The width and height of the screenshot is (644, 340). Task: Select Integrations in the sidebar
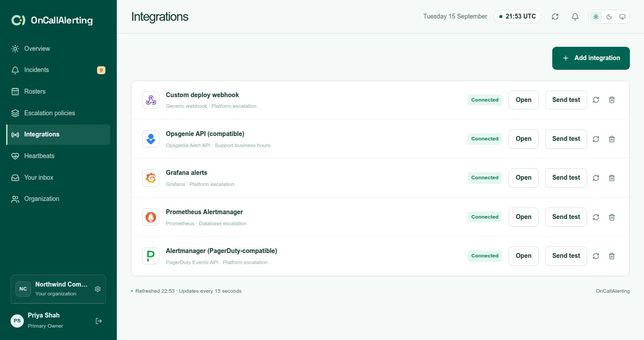click(x=58, y=134)
